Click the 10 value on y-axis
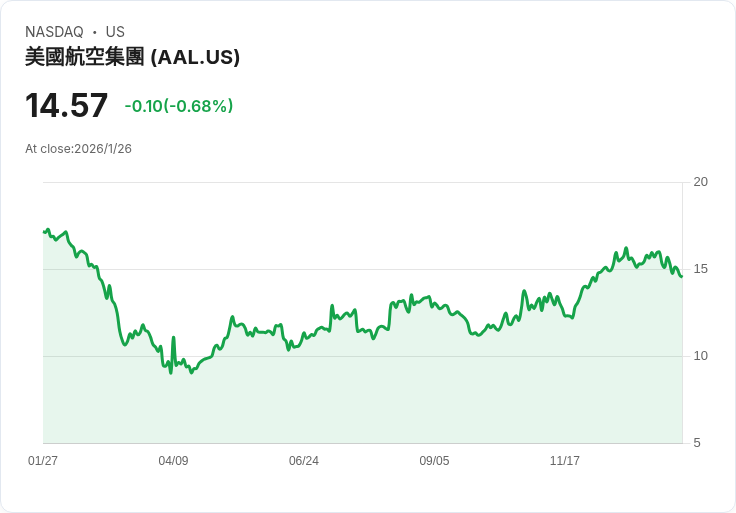The image size is (736, 513). 701,356
